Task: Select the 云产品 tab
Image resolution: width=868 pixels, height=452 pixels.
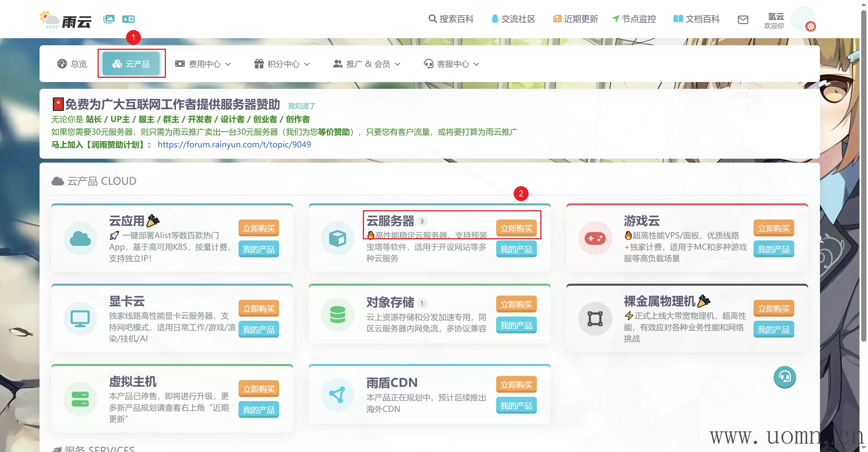Action: tap(131, 64)
